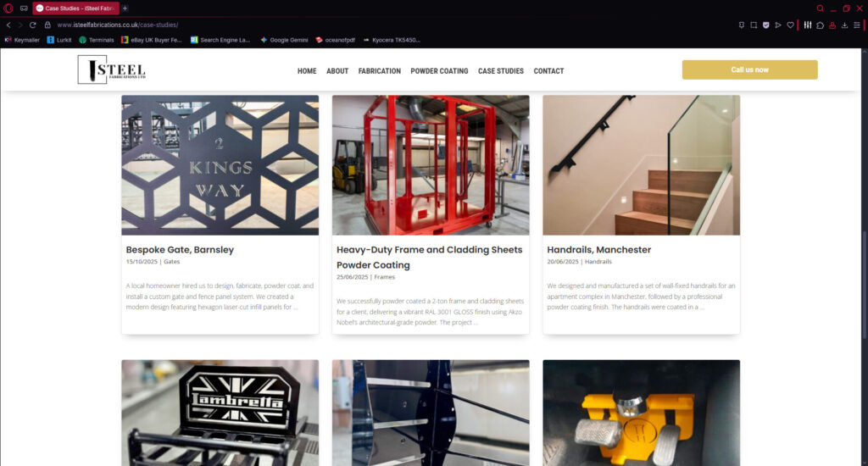Click the iSteel logo in header
868x466 pixels.
pyautogui.click(x=112, y=69)
